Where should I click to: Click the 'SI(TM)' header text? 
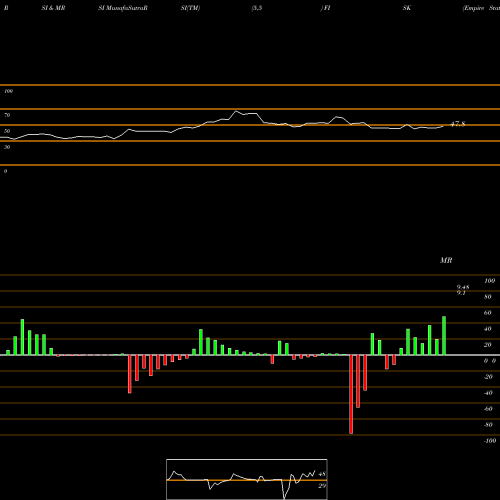[x=190, y=8]
